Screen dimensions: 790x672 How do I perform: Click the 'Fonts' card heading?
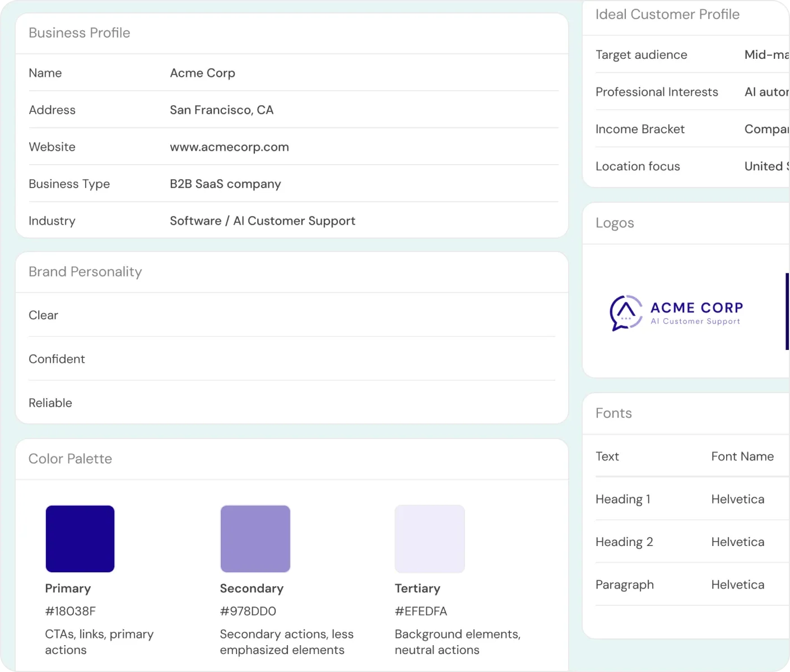pyautogui.click(x=614, y=413)
